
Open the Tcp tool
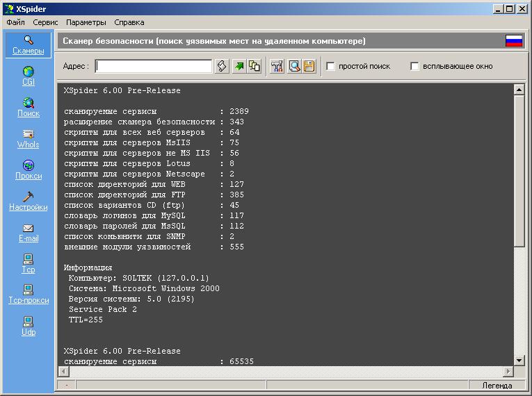(x=28, y=263)
